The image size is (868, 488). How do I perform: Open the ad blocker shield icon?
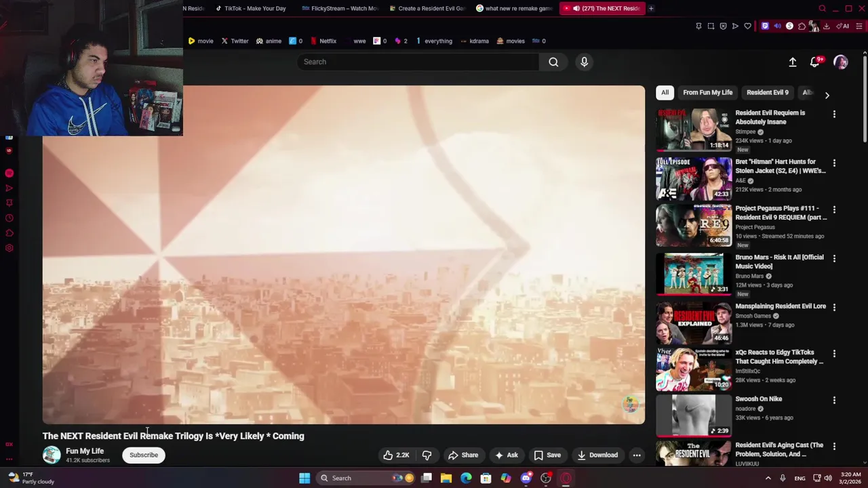pyautogui.click(x=723, y=26)
